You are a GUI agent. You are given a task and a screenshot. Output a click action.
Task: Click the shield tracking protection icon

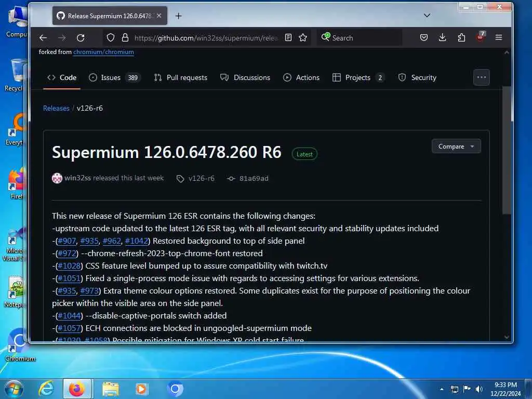click(x=111, y=37)
